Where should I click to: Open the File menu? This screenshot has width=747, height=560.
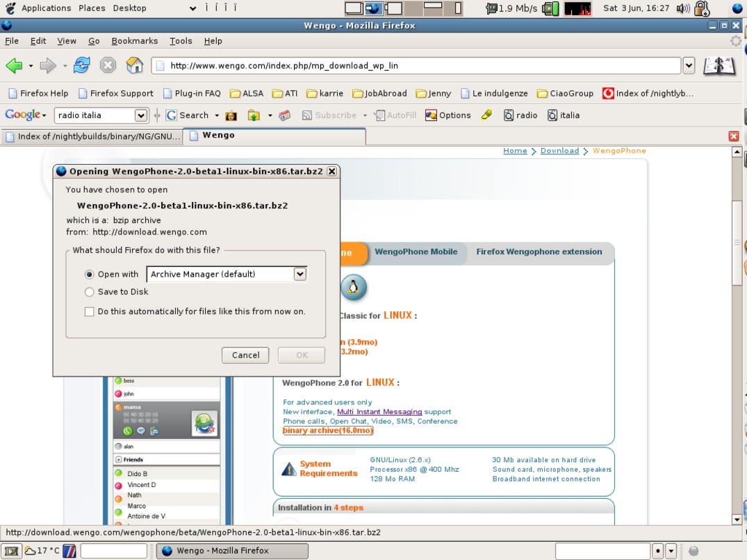pos(12,41)
